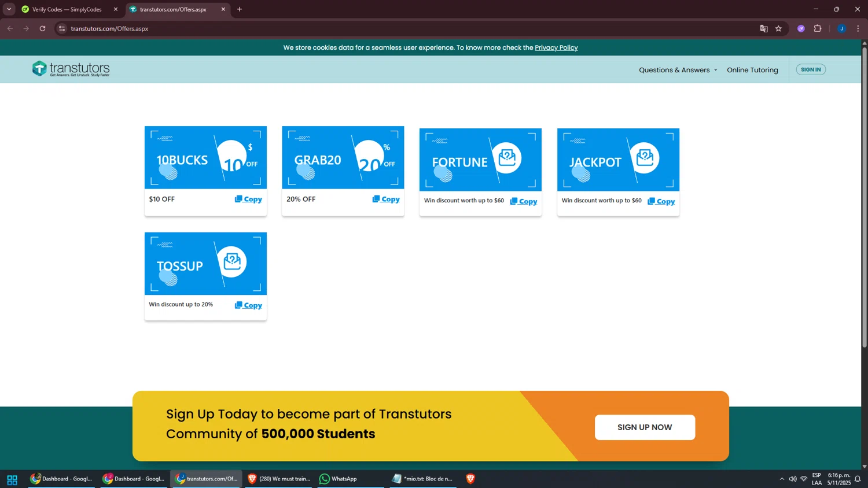Screen dimensions: 868x488
Task: Click the '20% OFF' coupon description
Action: coord(301,199)
